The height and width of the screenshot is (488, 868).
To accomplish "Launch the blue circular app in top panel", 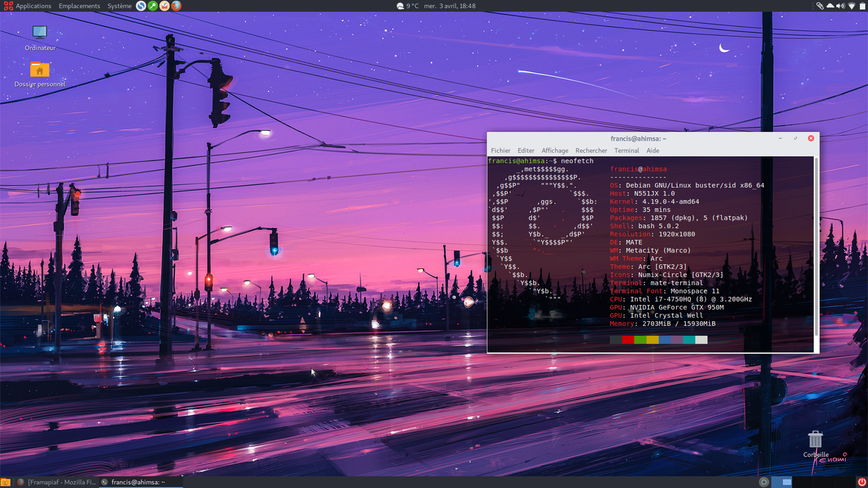I will [x=141, y=5].
